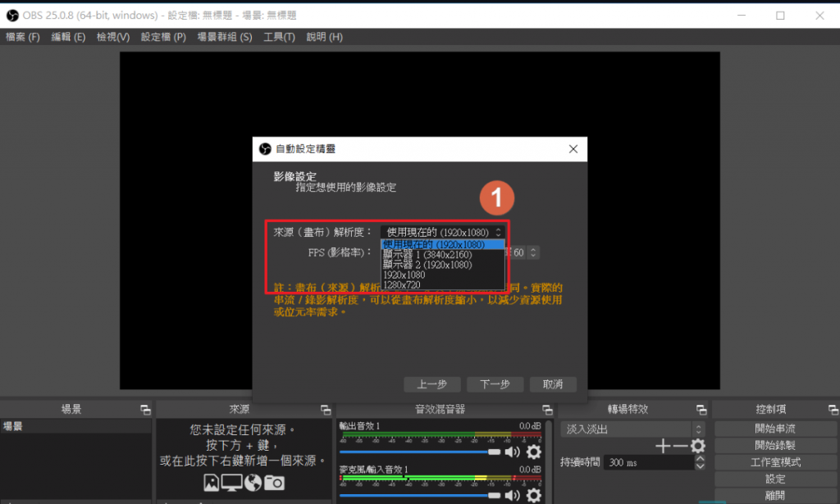Pop out the 控制項 dock panel

pyautogui.click(x=833, y=410)
